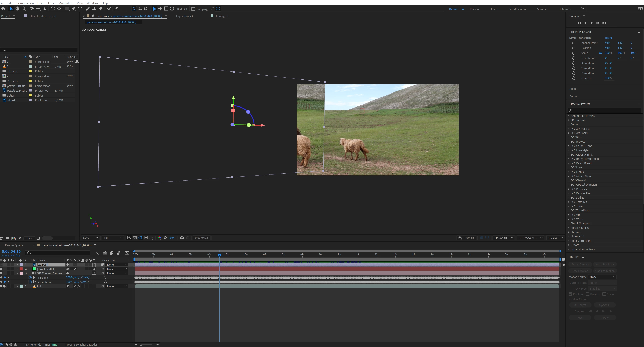Screen dimensions: 644x347
Task: Click the timeline zoom slider handle
Action: tap(141, 345)
